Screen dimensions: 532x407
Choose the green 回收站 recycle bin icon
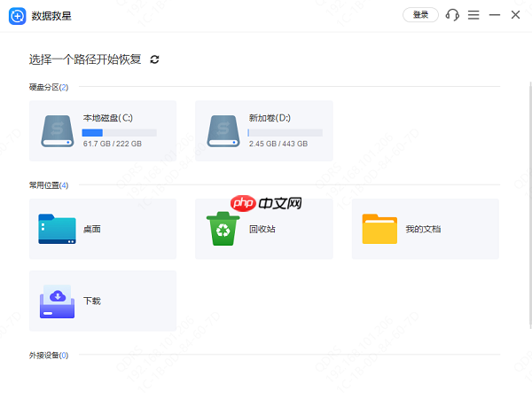223,229
